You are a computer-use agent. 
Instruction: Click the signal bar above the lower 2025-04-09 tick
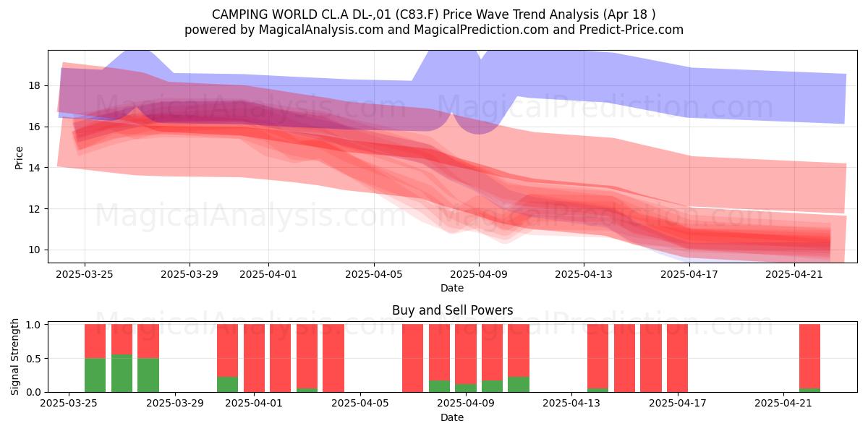coord(465,358)
